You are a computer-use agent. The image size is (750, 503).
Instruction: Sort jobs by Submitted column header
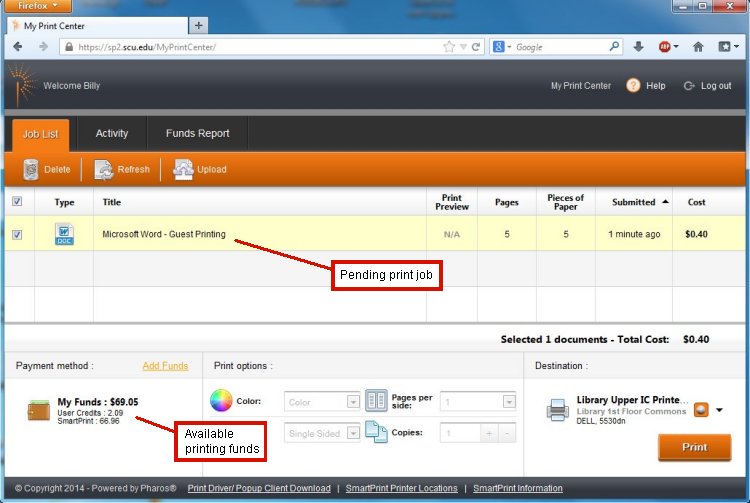point(634,202)
